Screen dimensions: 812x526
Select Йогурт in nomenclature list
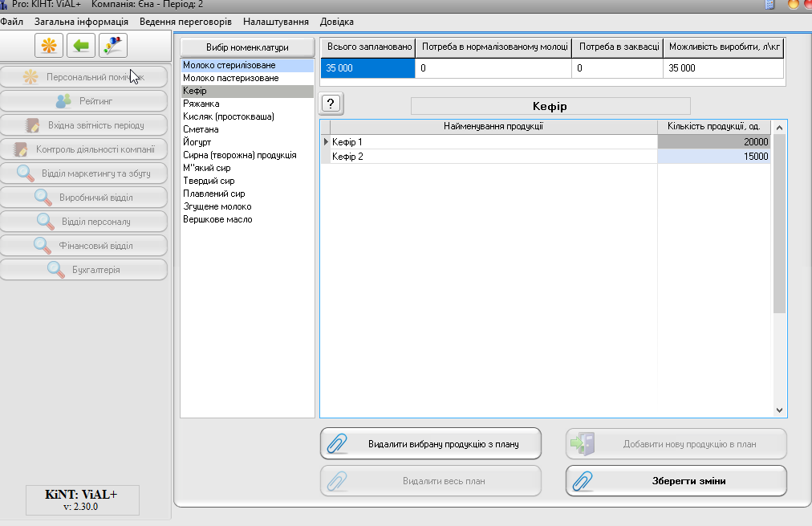pyautogui.click(x=248, y=142)
